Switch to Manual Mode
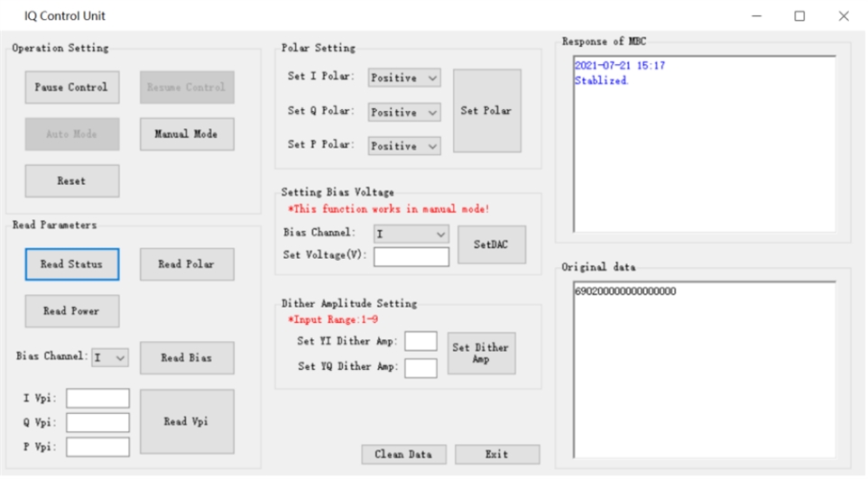 pyautogui.click(x=187, y=134)
